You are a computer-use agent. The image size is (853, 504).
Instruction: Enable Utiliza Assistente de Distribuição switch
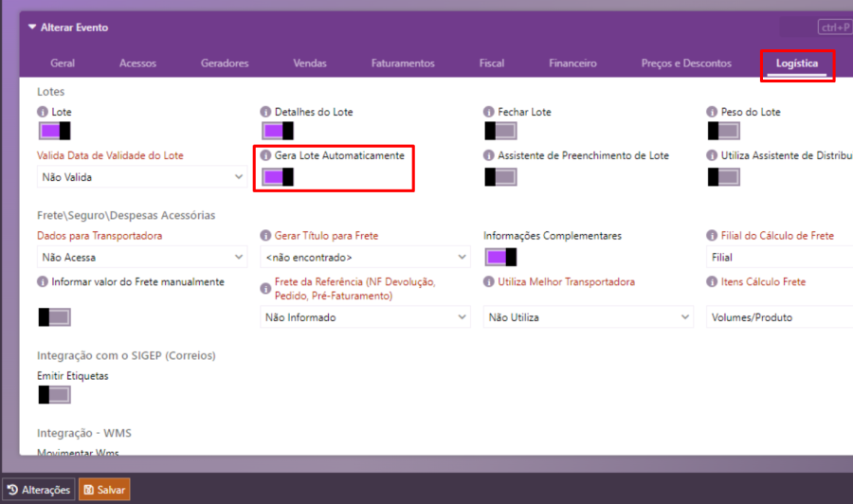coord(723,177)
